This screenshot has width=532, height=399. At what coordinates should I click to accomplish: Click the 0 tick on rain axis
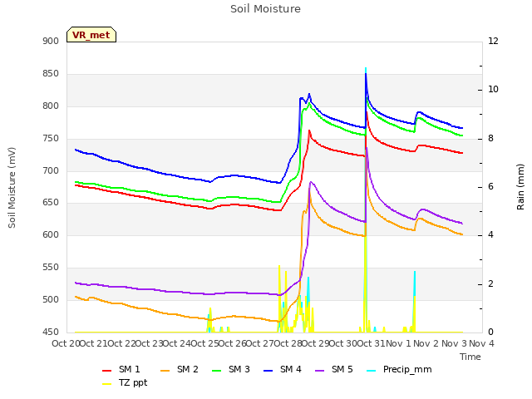click(490, 332)
